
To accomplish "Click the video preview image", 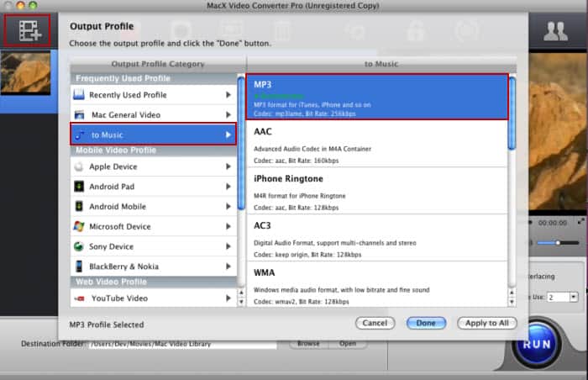I will point(558,131).
